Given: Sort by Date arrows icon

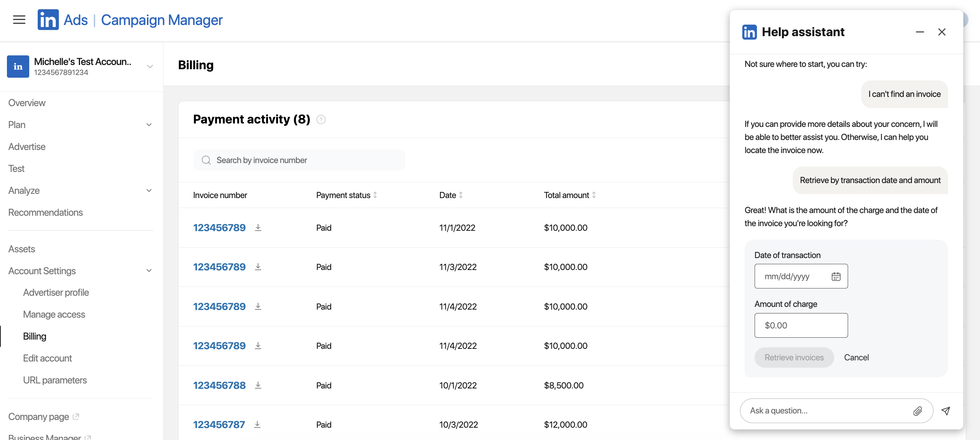Looking at the screenshot, I should click(x=461, y=195).
